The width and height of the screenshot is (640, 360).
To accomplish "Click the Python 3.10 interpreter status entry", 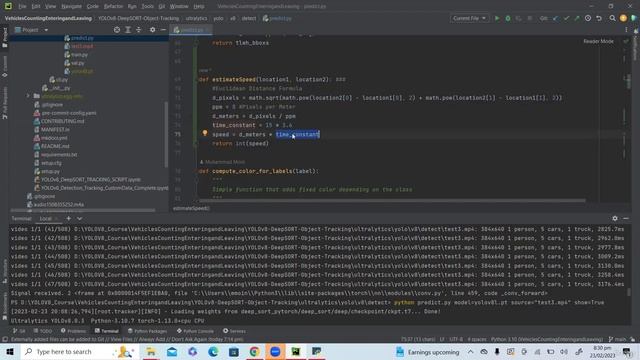I will point(547,339).
